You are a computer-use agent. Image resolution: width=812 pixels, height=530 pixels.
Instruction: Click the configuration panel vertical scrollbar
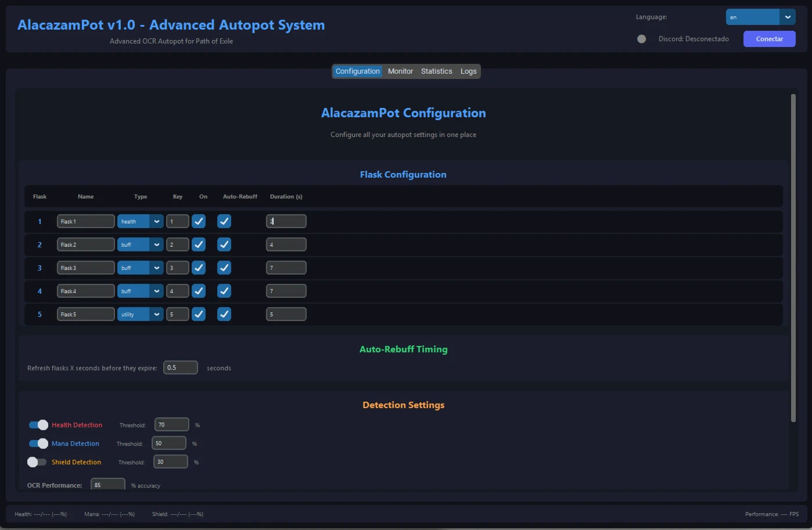click(x=793, y=258)
